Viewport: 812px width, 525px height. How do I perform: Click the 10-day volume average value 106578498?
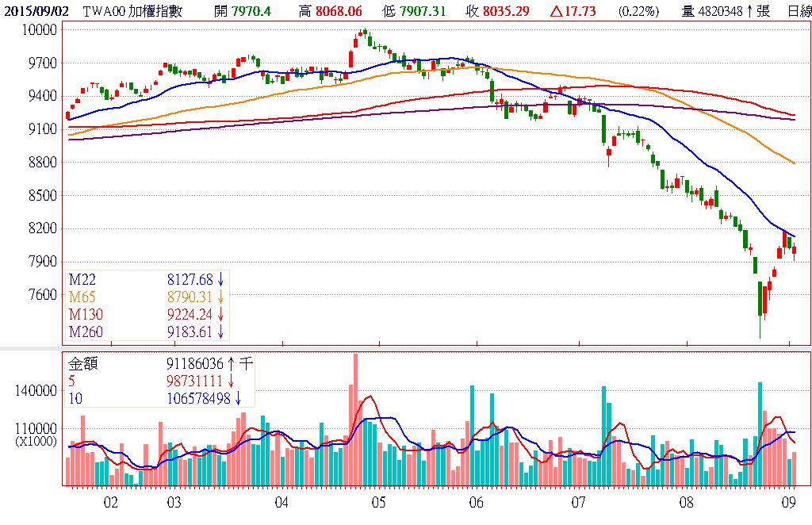pyautogui.click(x=200, y=399)
